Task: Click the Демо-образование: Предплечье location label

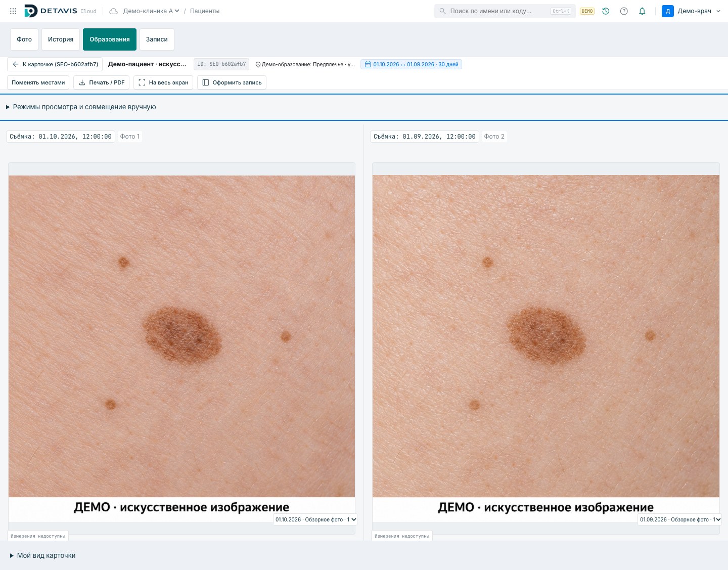Action: click(x=305, y=64)
